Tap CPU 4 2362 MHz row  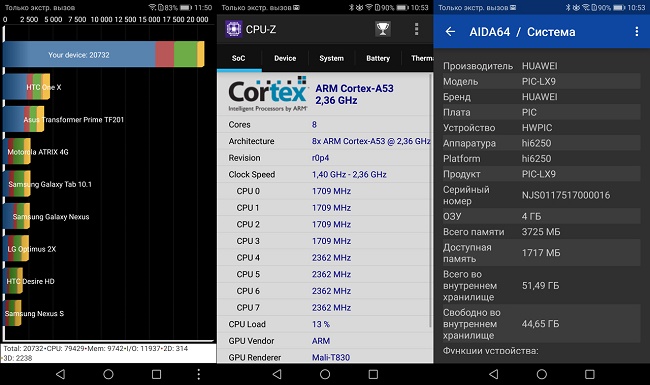pos(325,257)
